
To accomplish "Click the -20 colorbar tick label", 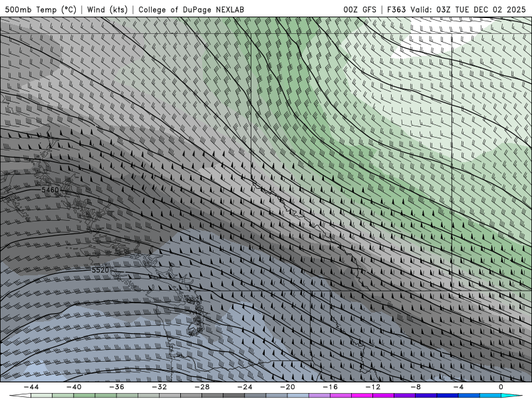I will (287, 387).
